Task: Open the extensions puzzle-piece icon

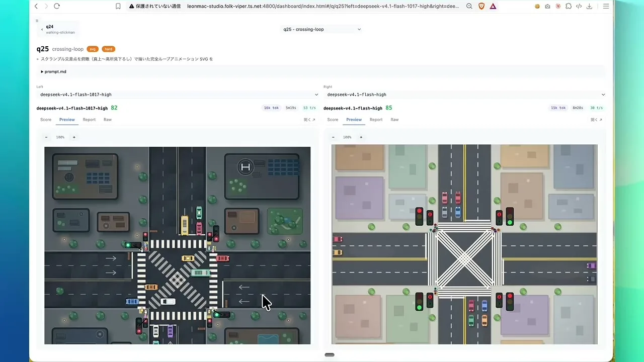Action: tap(568, 6)
